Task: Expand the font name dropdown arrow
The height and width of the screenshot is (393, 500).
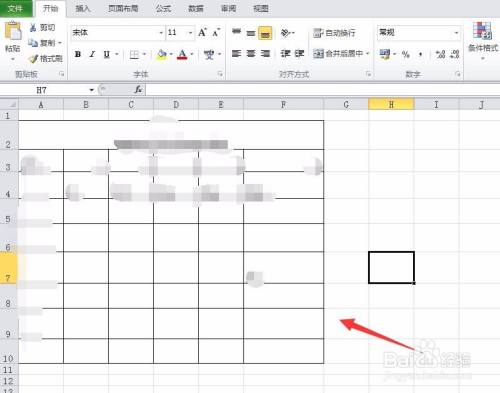Action: (161, 33)
